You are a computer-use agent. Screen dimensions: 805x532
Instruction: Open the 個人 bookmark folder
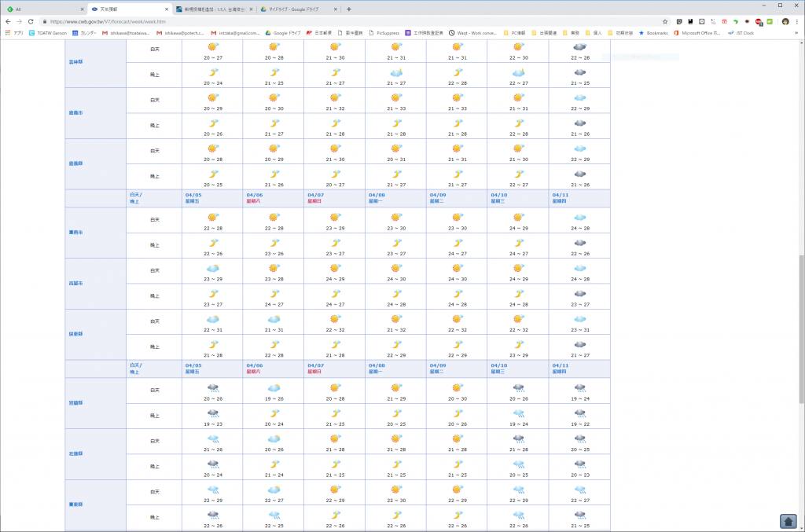tap(593, 33)
